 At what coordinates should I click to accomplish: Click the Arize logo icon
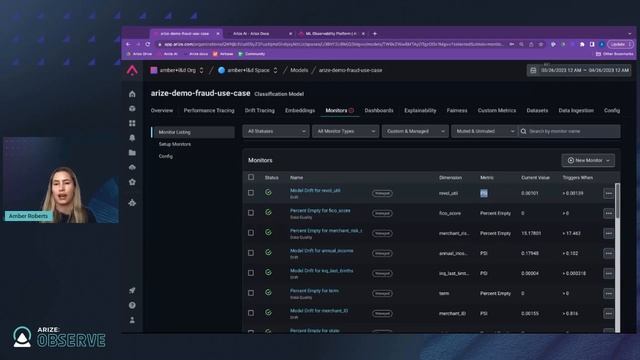point(132,70)
